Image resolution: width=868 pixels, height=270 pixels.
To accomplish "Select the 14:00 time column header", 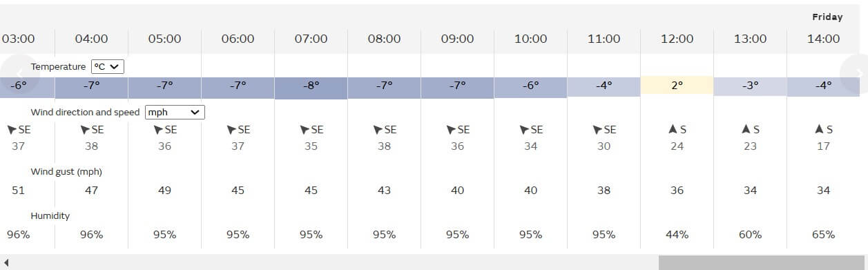I will click(x=823, y=39).
